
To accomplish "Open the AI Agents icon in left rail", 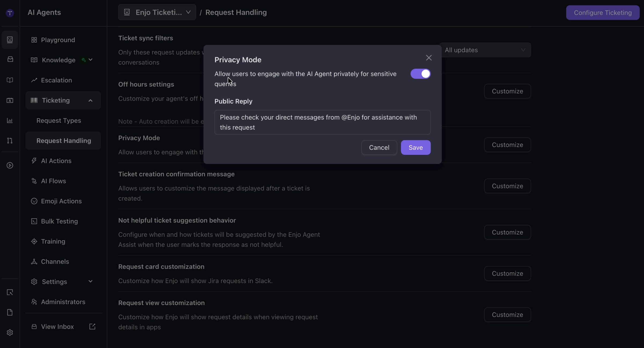I will click(x=10, y=40).
